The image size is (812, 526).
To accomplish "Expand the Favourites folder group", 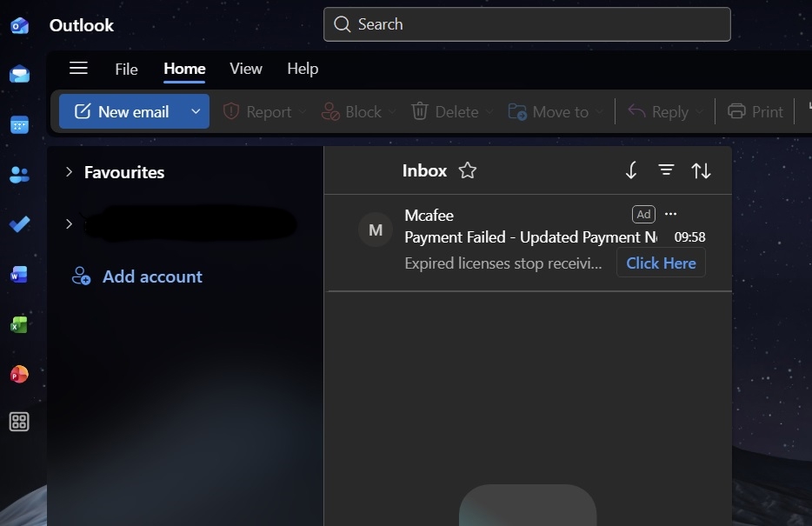I will (69, 172).
